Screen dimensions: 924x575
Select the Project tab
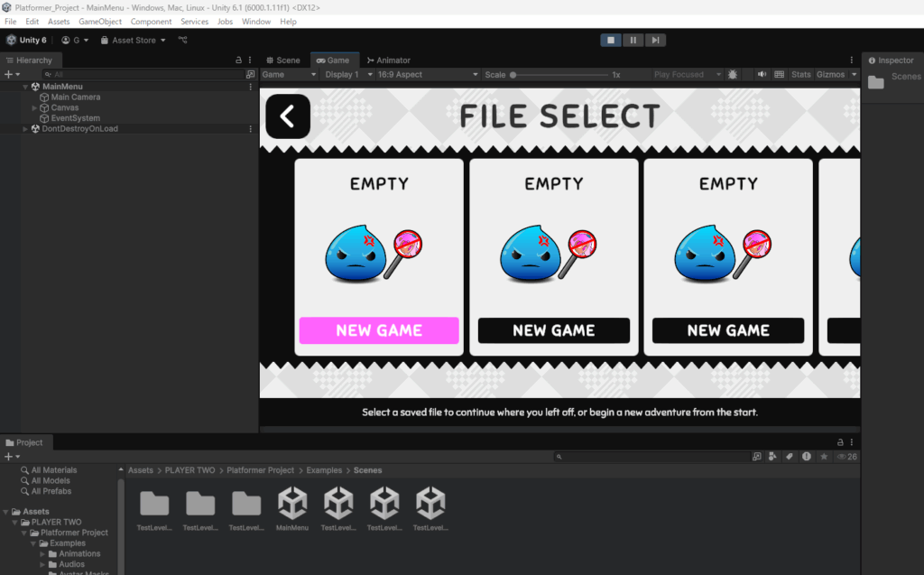[24, 442]
